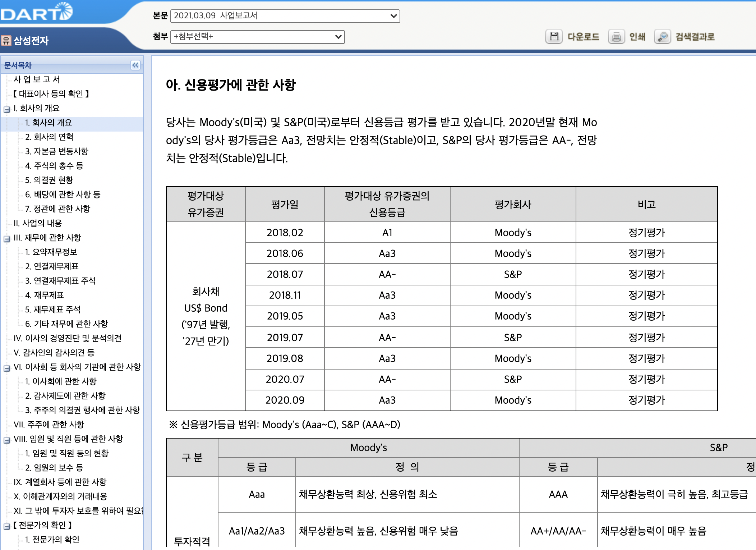This screenshot has width=756, height=550.
Task: Click the 인쇄 print button
Action: tap(637, 37)
